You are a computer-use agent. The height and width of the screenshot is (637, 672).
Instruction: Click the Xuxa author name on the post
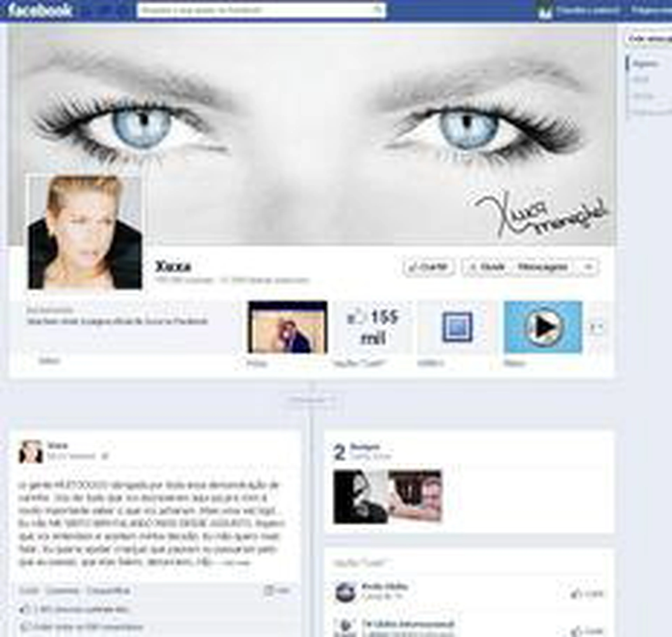(57, 445)
